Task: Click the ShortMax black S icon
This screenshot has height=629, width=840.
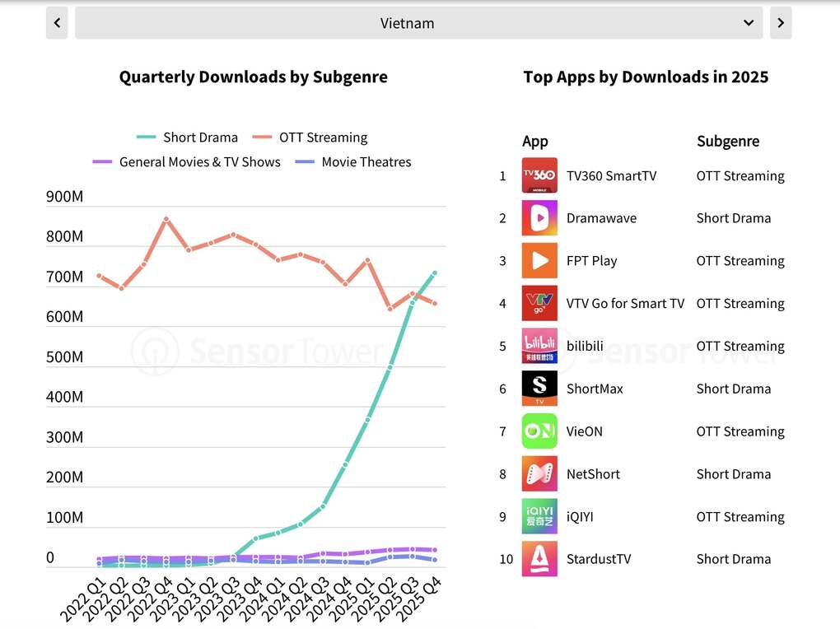Action: [539, 389]
